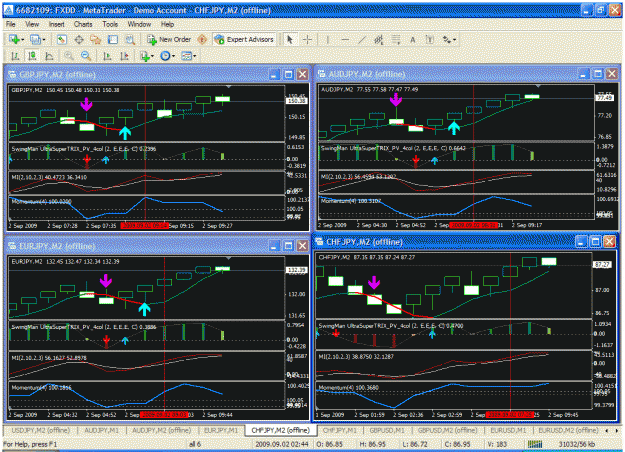Select the Text Label (T) tool
This screenshot has height=452, width=625.
(x=429, y=39)
